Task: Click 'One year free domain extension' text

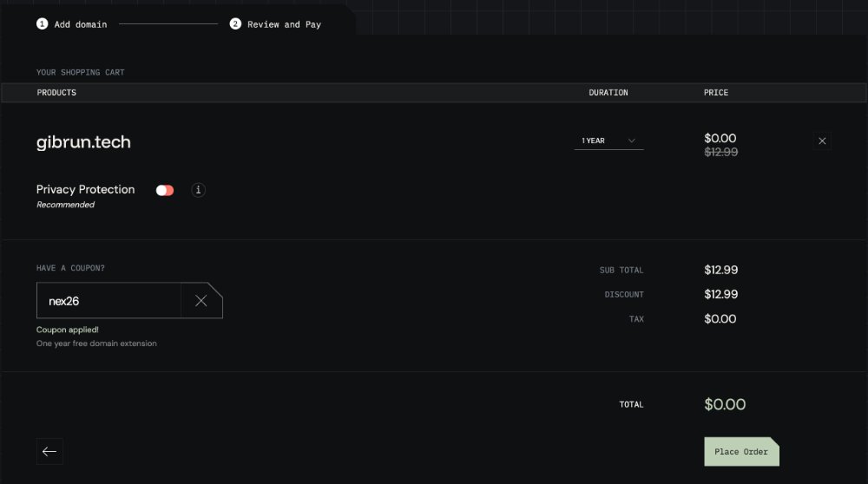Action: coord(96,343)
